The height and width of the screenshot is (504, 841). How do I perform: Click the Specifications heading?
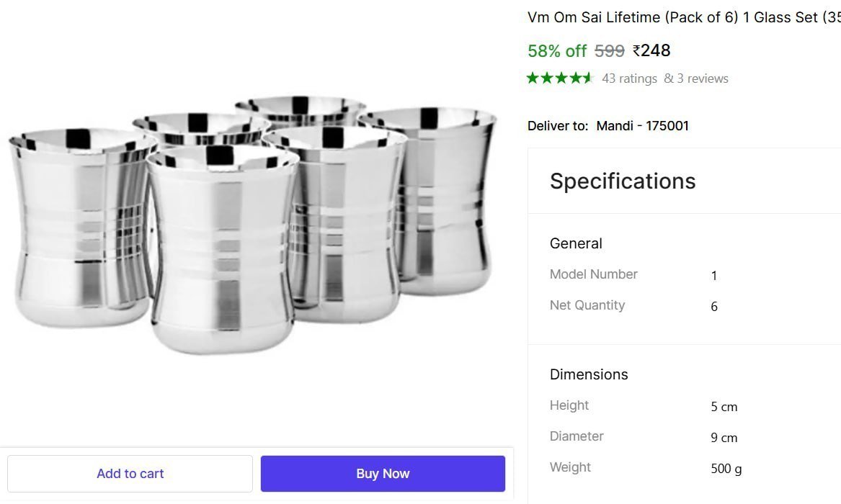tap(623, 181)
